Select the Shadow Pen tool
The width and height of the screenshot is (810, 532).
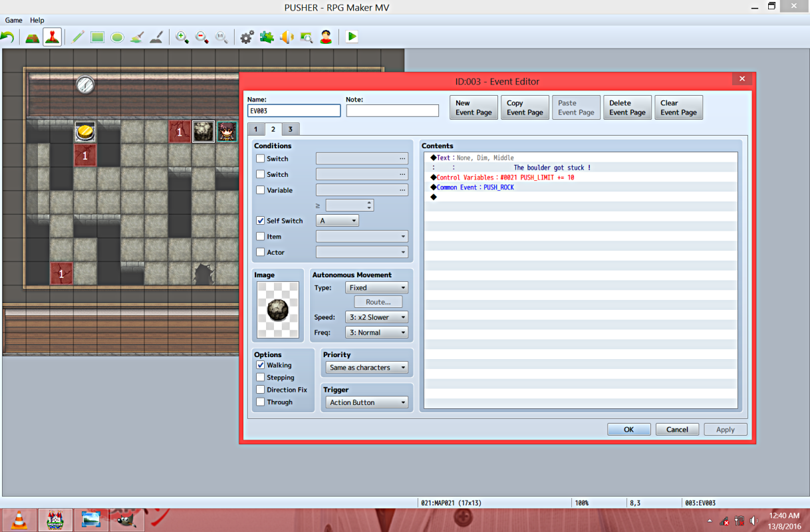(x=156, y=37)
